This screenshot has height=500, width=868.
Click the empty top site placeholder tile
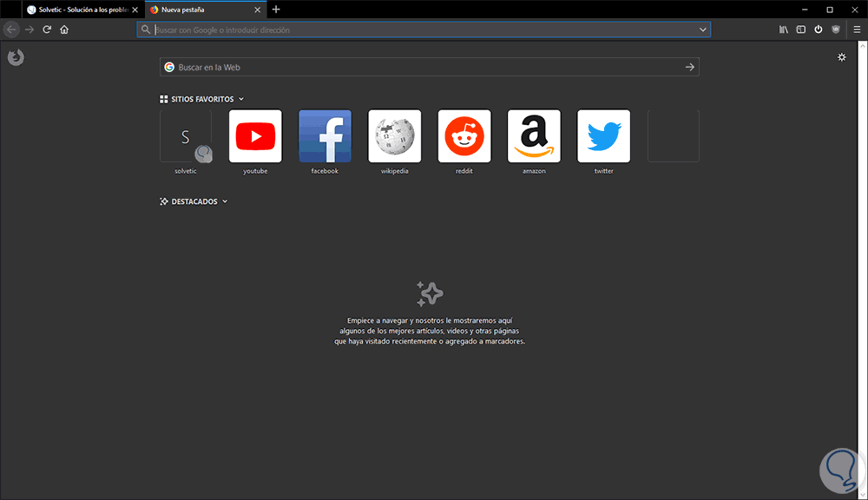(674, 136)
